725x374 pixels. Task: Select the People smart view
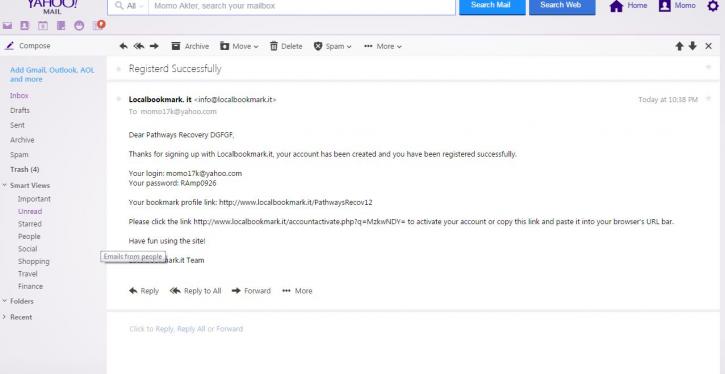pos(29,236)
